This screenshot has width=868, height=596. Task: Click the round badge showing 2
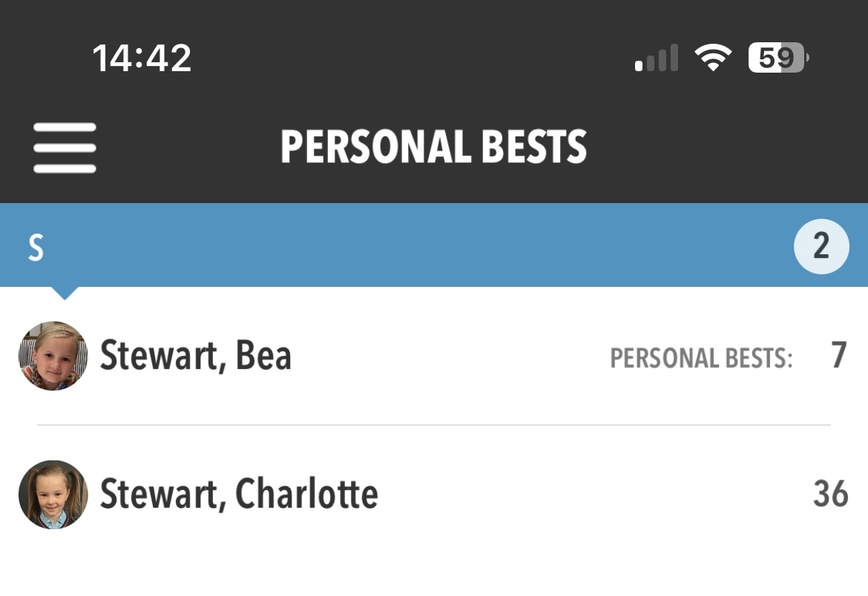pos(821,246)
